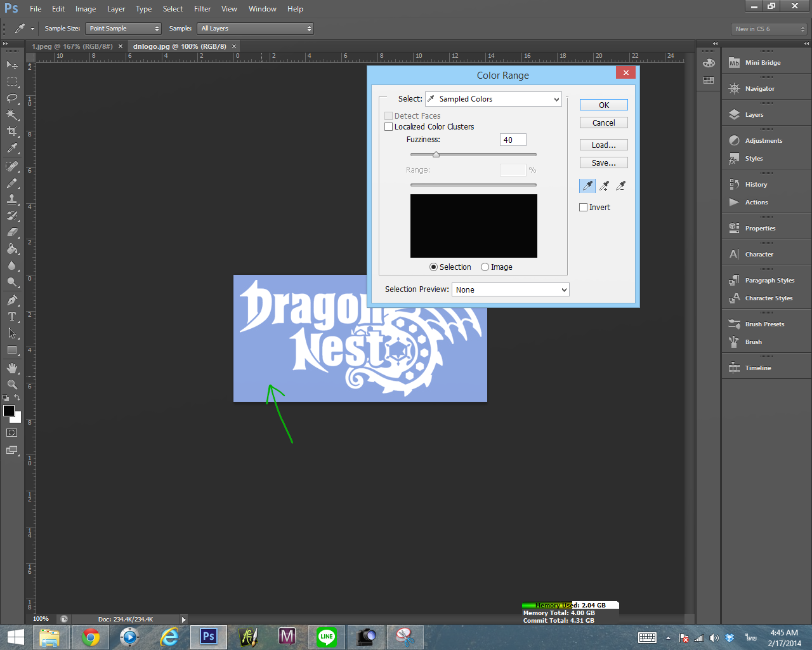This screenshot has height=650, width=812.
Task: Select the Dodge tool
Action: click(x=12, y=282)
